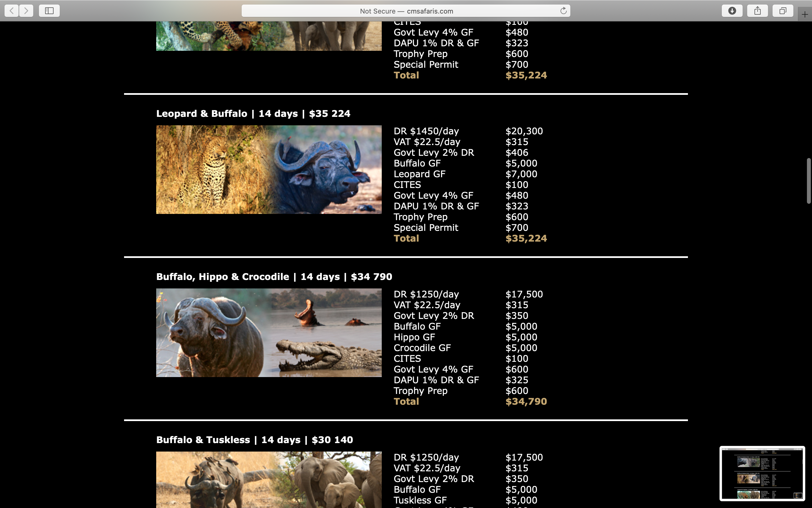Click the partially visible leopard elephant photo
The image size is (812, 508).
(269, 36)
